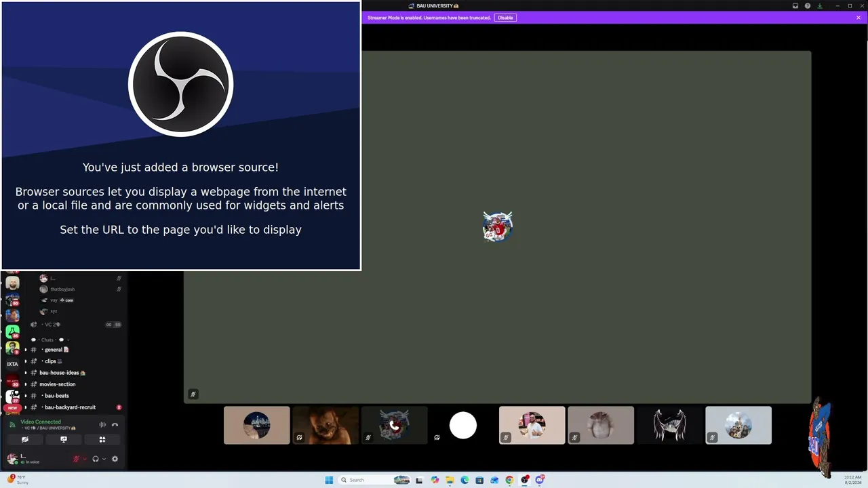The image size is (868, 488).
Task: Select user vay in voice list
Action: click(x=80, y=300)
